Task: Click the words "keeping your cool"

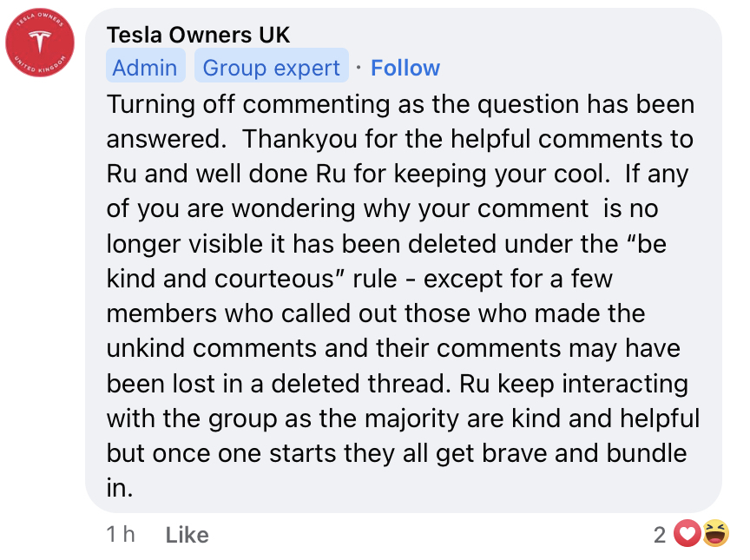Action: click(502, 174)
